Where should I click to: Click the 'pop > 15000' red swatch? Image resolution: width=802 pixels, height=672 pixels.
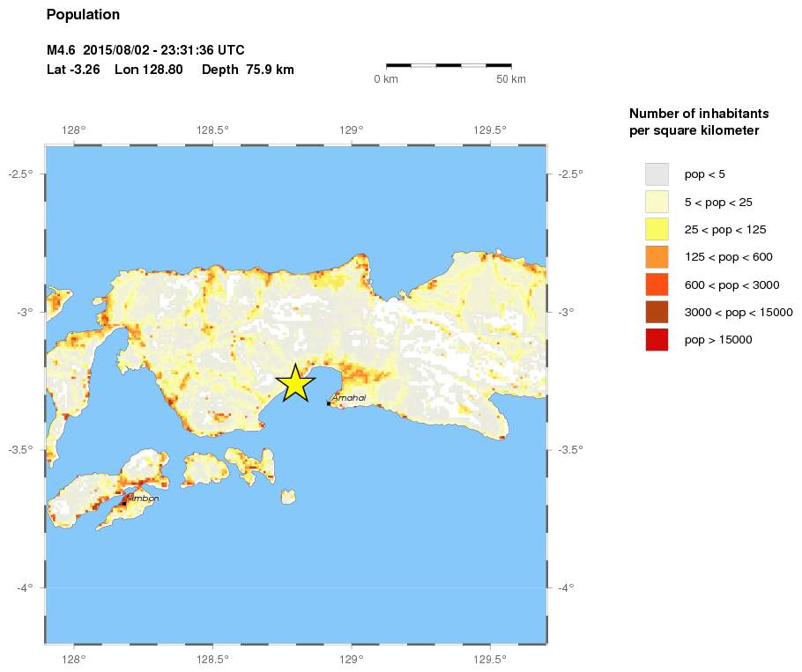(657, 339)
